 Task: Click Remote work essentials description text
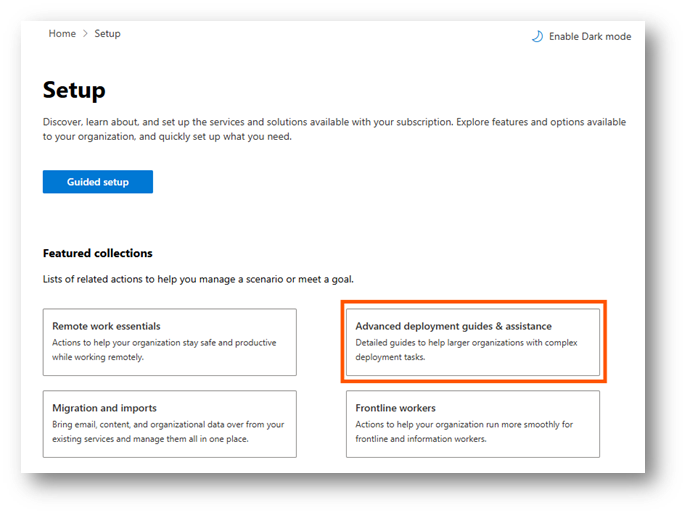(164, 350)
